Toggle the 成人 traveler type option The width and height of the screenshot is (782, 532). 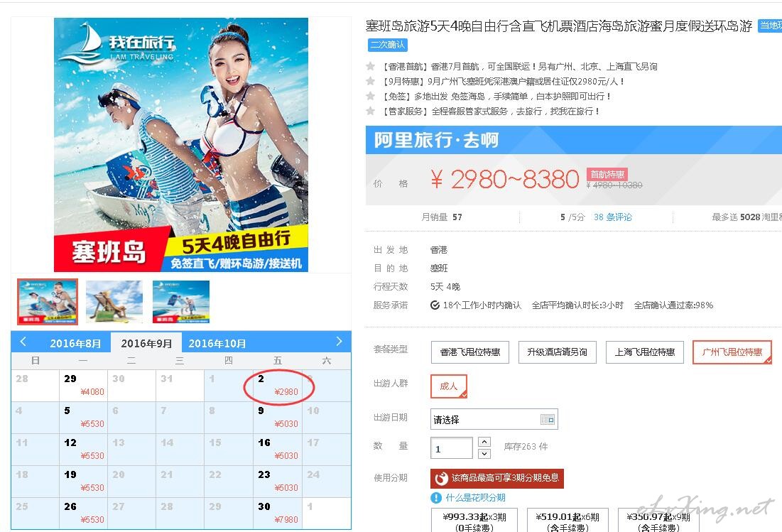pyautogui.click(x=448, y=386)
